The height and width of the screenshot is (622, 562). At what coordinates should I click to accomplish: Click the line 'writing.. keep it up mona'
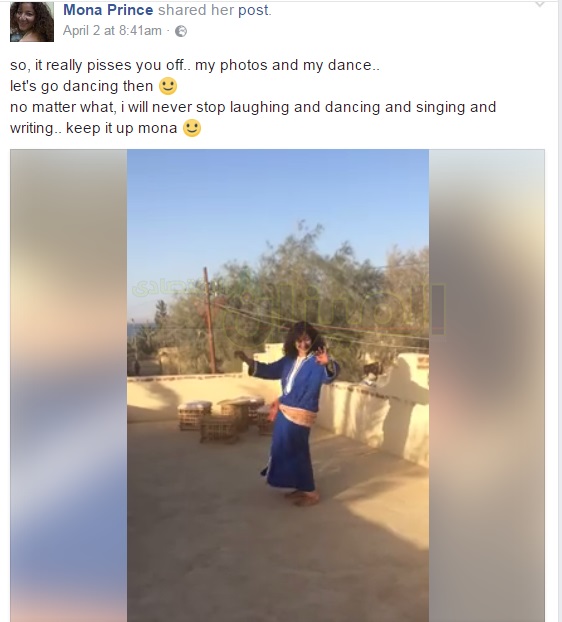pos(93,128)
